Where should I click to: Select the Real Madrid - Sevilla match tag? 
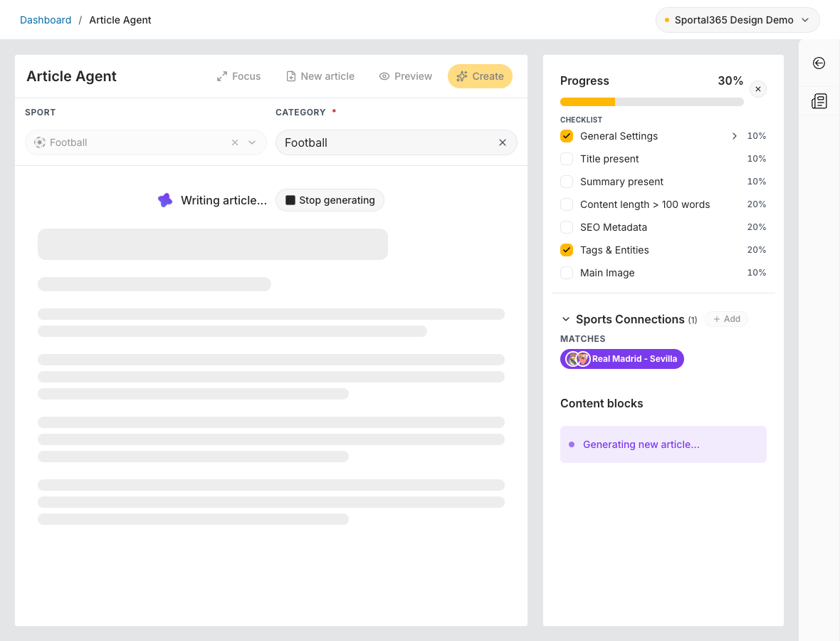622,359
